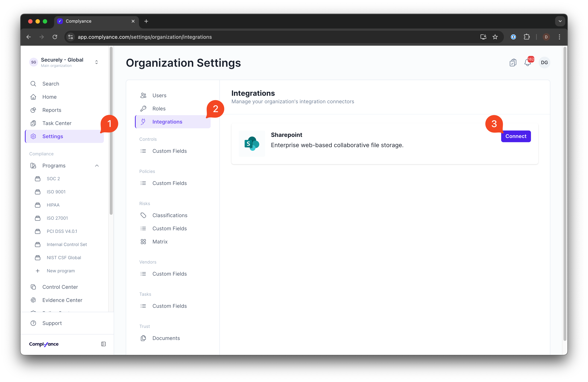Click the site information icon in address bar

71,37
